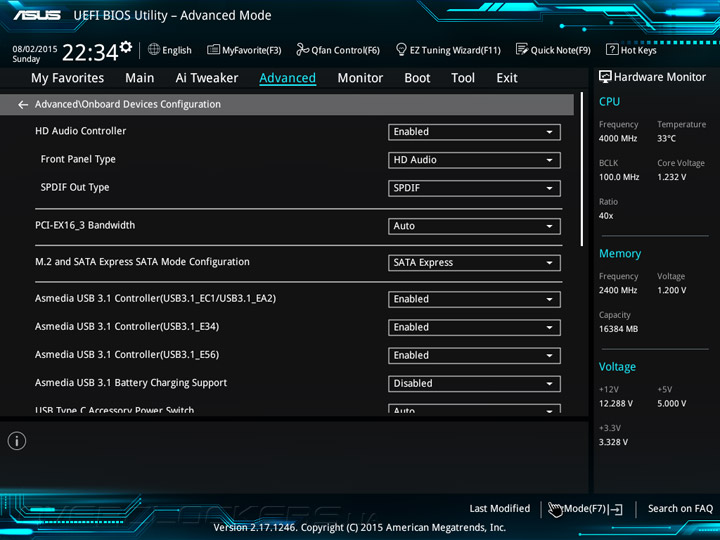Viewport: 720px width, 540px height.
Task: Open the PCI-EX16_3 Bandwidth dropdown
Action: (x=474, y=226)
